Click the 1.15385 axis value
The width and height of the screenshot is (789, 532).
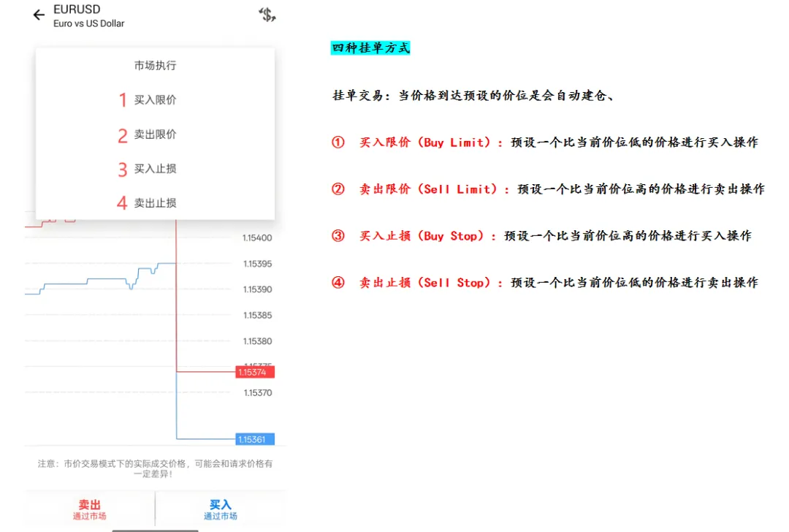click(x=257, y=316)
